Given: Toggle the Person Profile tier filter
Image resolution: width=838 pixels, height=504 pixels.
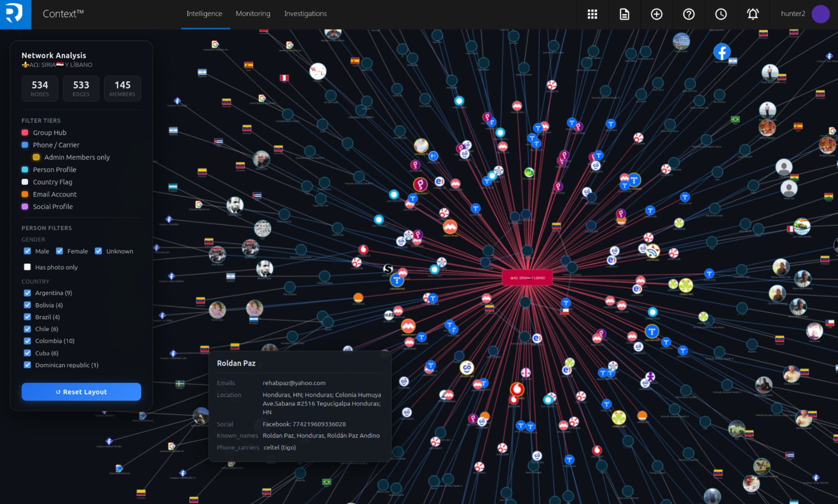Looking at the screenshot, I should (x=49, y=170).
